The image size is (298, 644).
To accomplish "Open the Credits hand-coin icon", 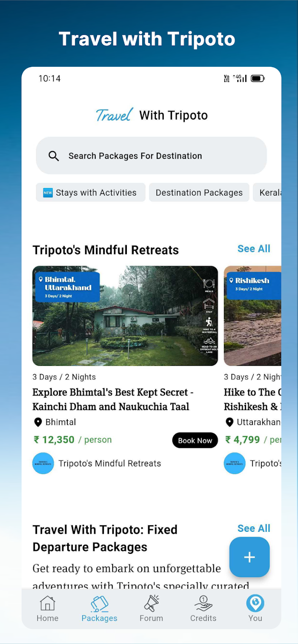I will tap(203, 603).
